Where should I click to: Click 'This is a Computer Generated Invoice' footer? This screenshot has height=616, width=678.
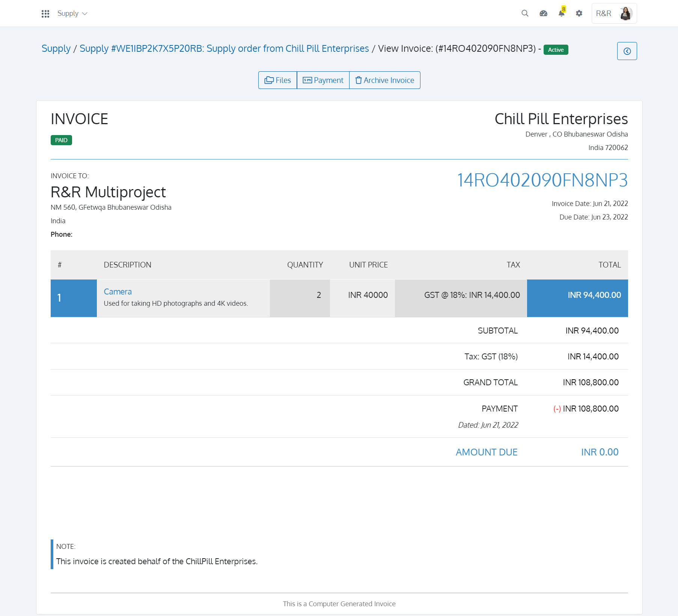click(x=339, y=604)
